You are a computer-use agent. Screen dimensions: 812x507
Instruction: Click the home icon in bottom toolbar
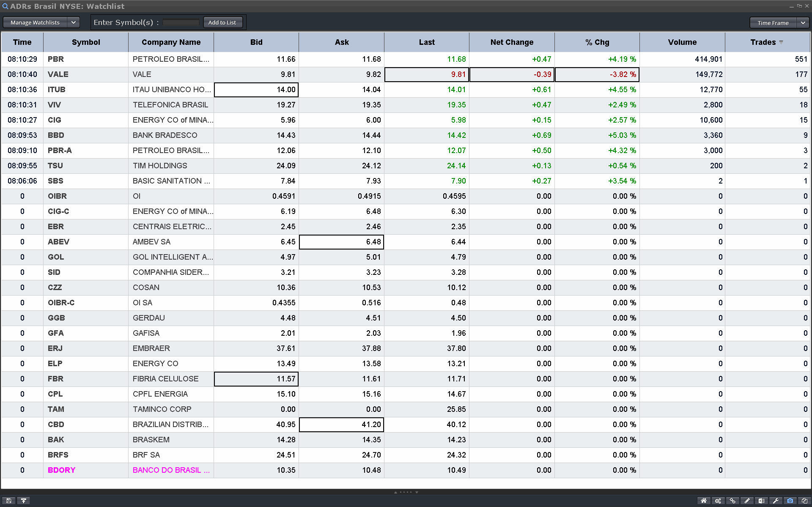[x=704, y=501]
